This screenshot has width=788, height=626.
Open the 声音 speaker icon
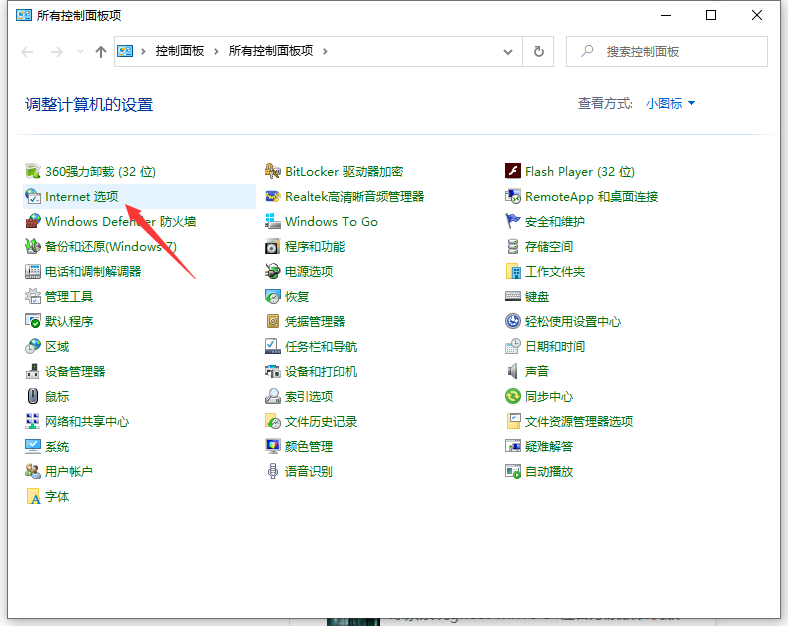click(513, 372)
